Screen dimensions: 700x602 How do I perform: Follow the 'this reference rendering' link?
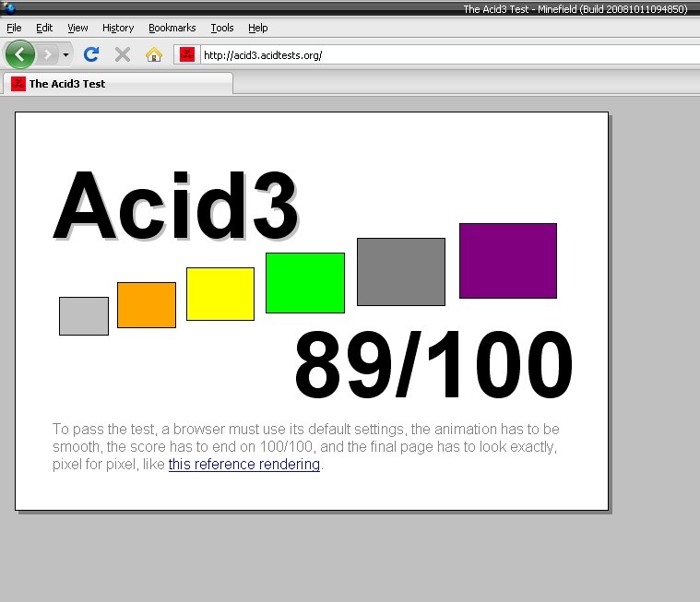coord(244,464)
